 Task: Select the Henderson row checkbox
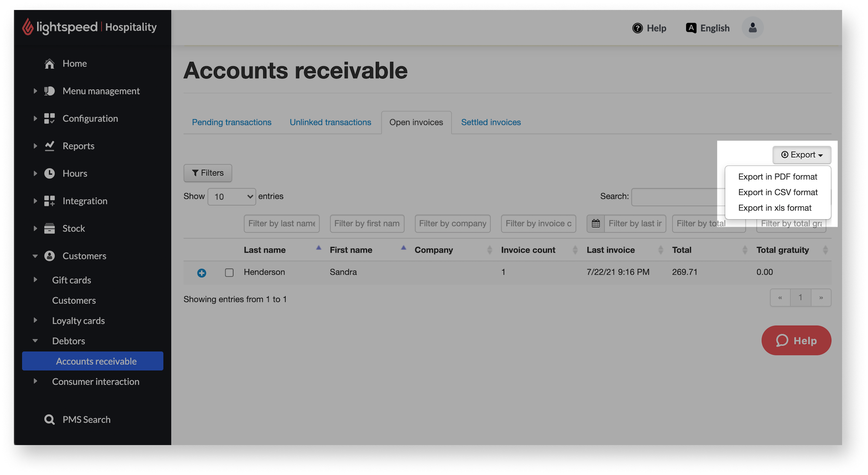tap(229, 273)
